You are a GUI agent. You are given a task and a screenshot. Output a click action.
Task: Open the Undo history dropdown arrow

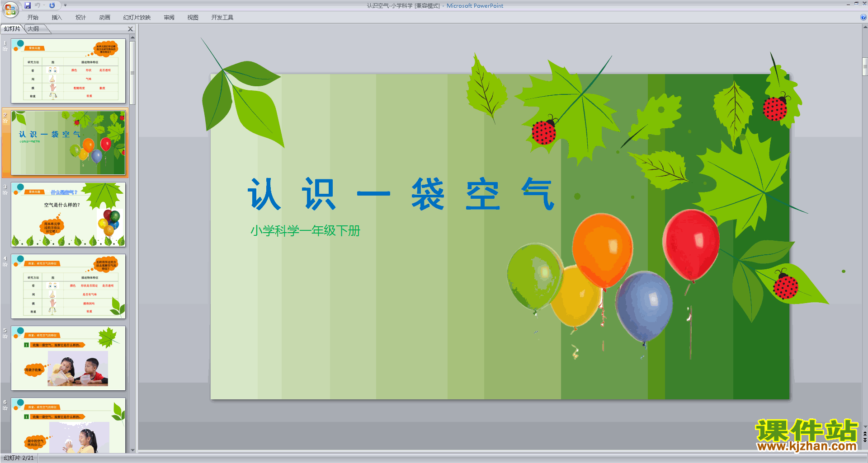pos(44,5)
